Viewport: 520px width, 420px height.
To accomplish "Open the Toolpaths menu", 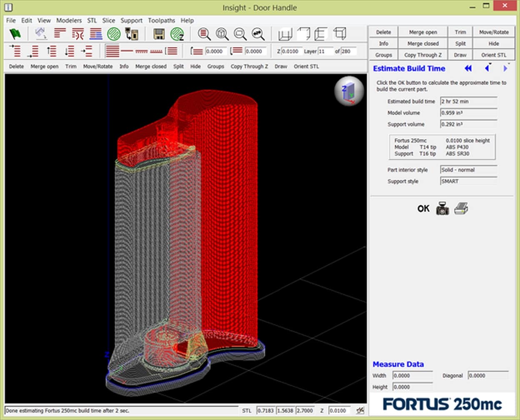I will (x=161, y=20).
